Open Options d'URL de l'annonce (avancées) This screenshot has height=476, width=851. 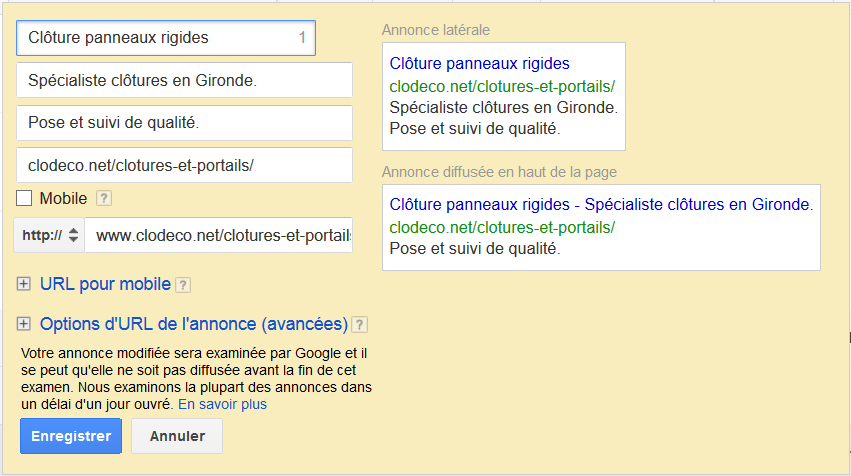pos(194,324)
